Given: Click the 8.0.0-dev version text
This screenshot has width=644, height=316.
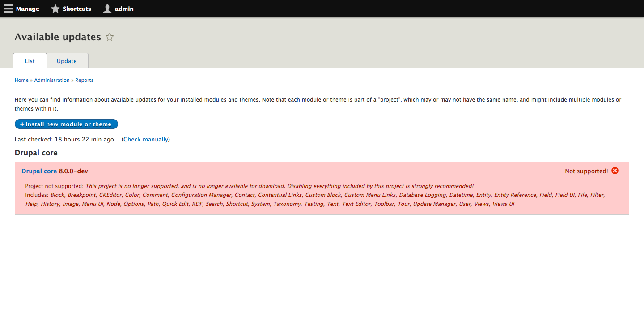Looking at the screenshot, I should [73, 171].
